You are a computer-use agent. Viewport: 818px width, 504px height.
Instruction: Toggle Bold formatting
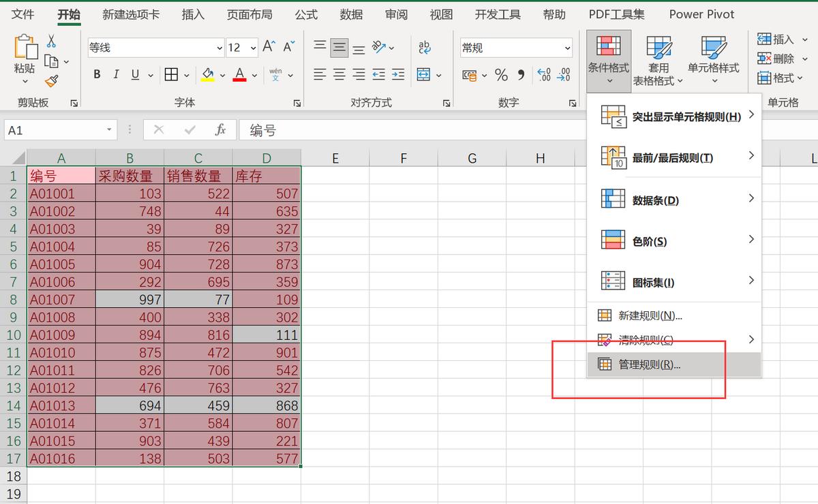click(97, 74)
